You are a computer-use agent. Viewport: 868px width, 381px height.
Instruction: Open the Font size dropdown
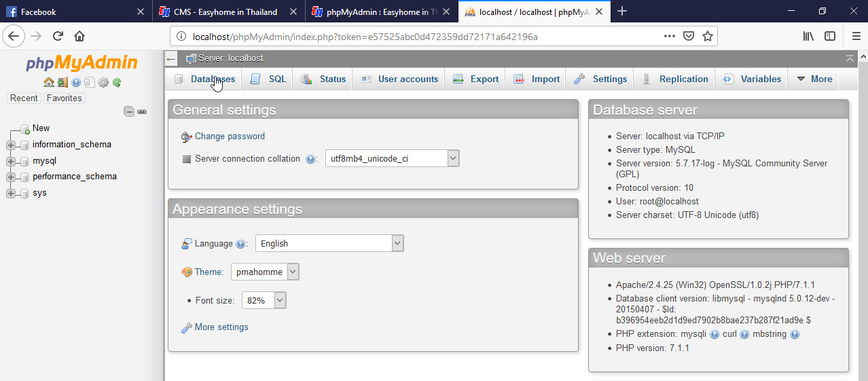coord(264,300)
